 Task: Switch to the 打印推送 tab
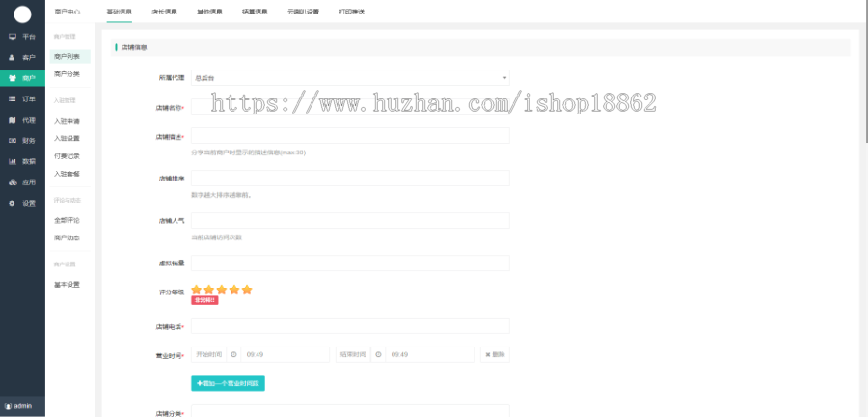[352, 12]
